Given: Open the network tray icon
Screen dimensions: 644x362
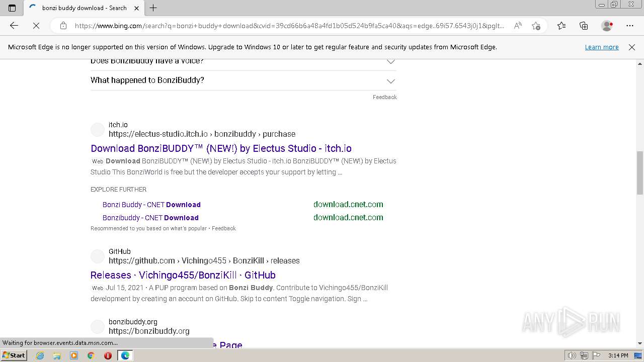Looking at the screenshot, I should (584, 355).
